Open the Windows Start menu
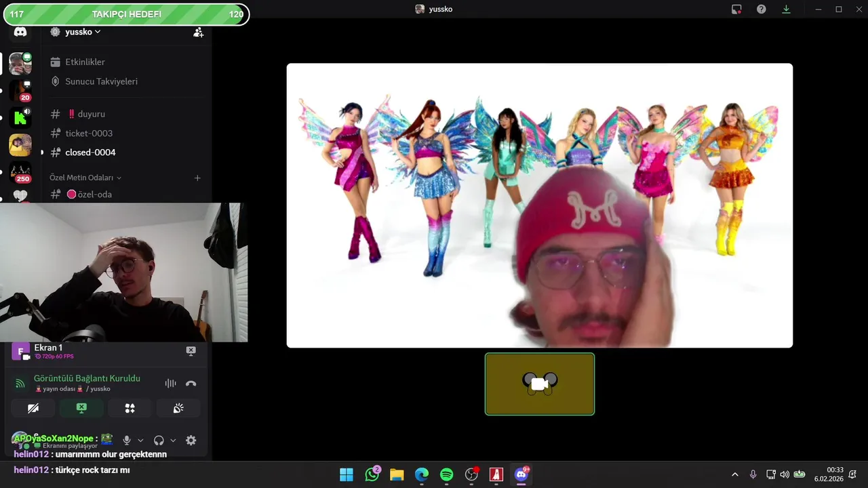This screenshot has height=488, width=868. pyautogui.click(x=347, y=474)
